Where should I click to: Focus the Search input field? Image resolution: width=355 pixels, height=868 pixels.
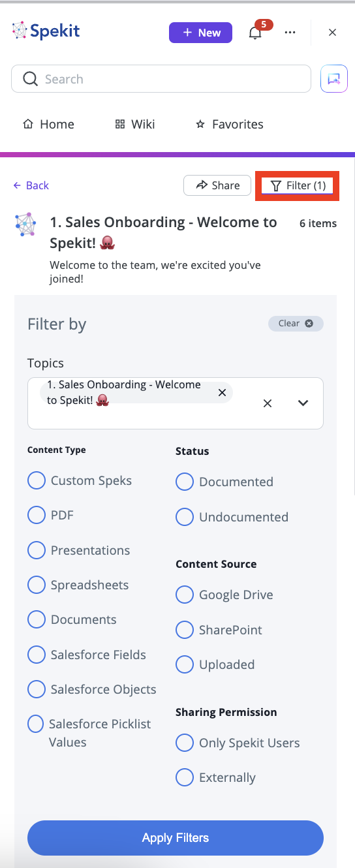[x=161, y=79]
